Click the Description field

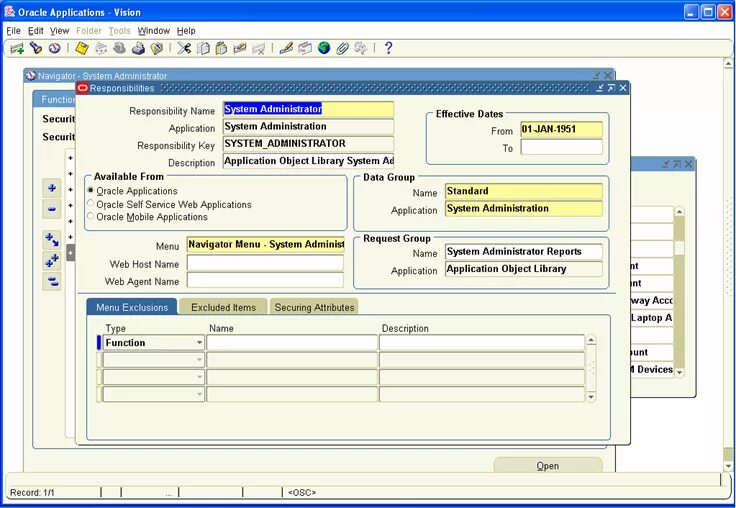pyautogui.click(x=308, y=161)
